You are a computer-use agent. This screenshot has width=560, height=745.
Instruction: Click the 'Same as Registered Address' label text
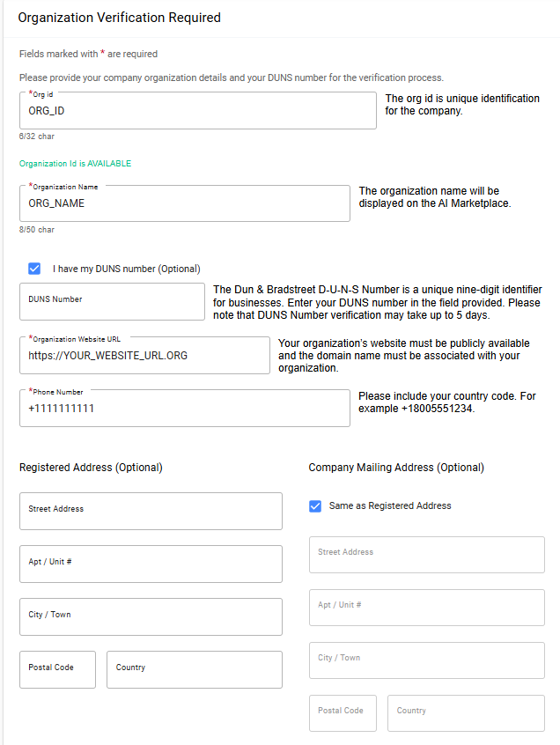click(389, 505)
